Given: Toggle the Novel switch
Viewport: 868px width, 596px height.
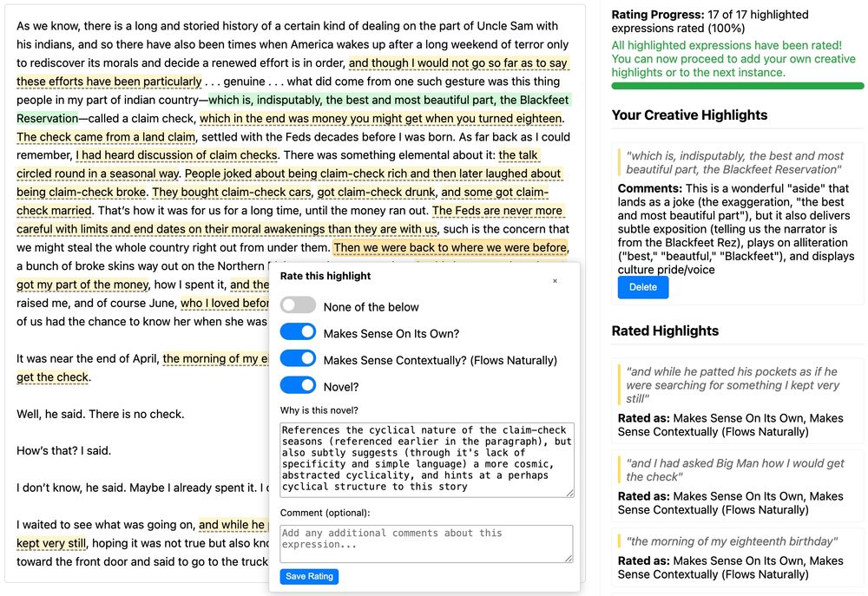Looking at the screenshot, I should point(298,385).
